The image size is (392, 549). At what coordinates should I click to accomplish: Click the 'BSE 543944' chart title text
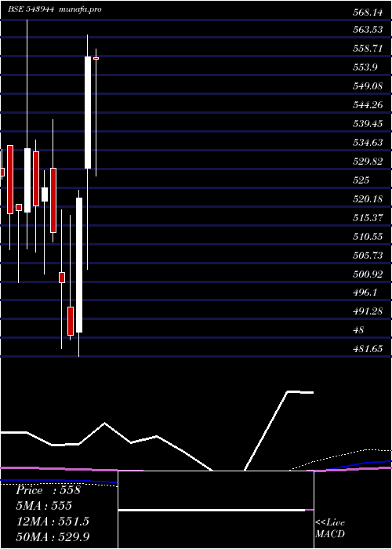click(x=31, y=9)
